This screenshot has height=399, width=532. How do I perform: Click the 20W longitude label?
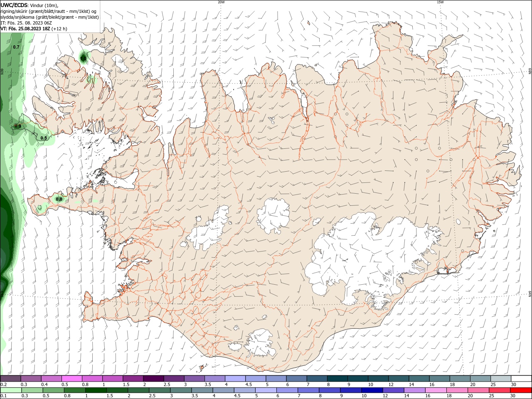tap(221, 2)
